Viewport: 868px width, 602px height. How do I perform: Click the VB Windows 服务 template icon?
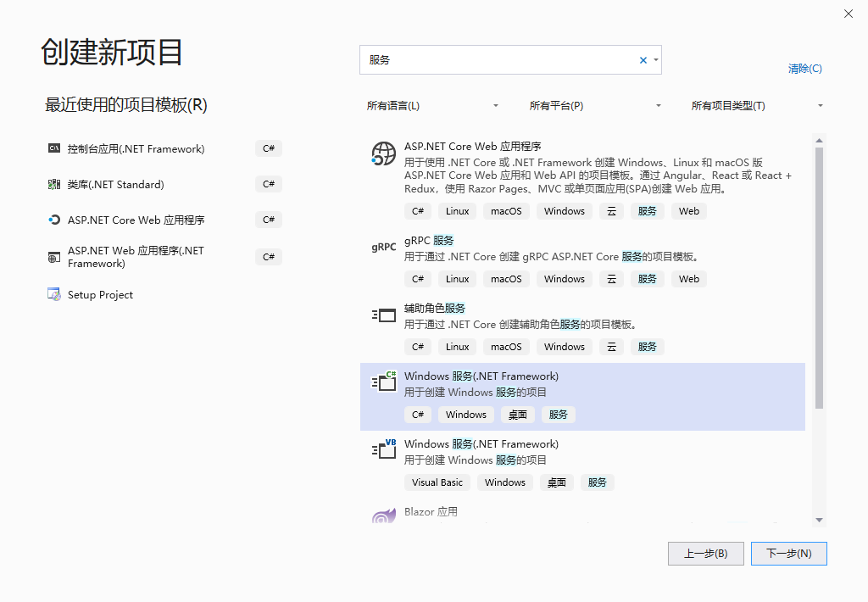[x=384, y=449]
